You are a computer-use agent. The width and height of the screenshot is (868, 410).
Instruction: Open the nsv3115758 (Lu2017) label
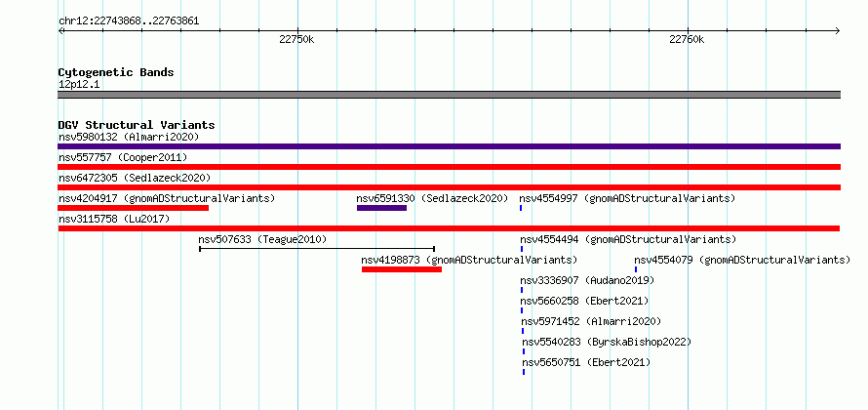pos(114,219)
